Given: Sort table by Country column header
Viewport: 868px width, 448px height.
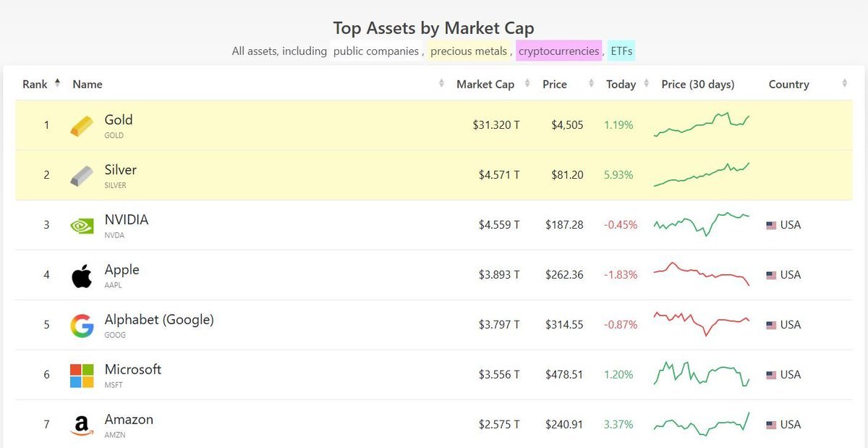Looking at the screenshot, I should (x=788, y=84).
